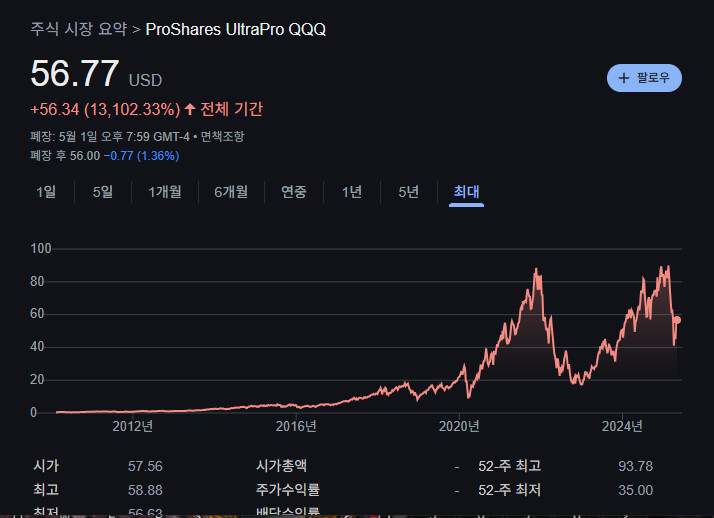
Task: Select the 최대 range tab
Action: 466,192
